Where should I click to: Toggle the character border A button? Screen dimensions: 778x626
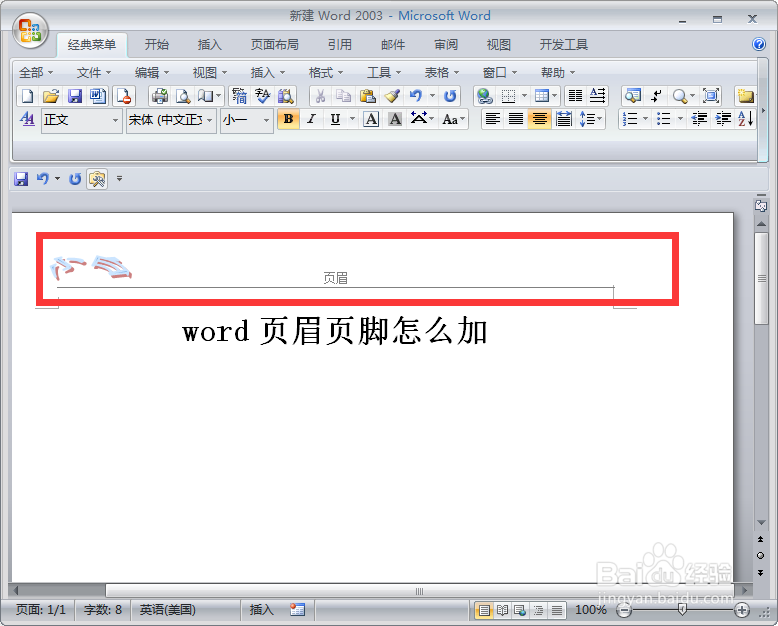371,119
